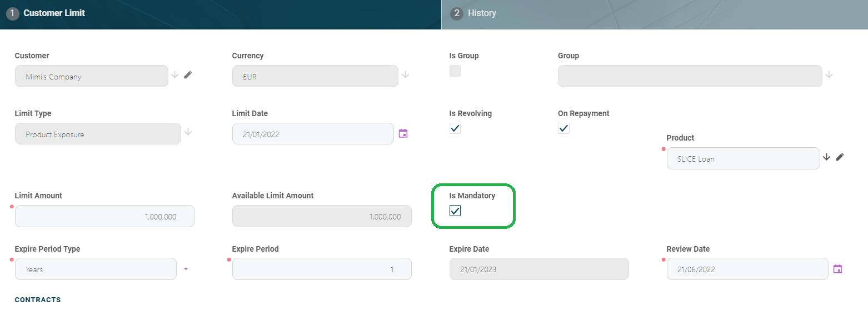
Task: Click the down arrow next to Customer field
Action: 175,74
